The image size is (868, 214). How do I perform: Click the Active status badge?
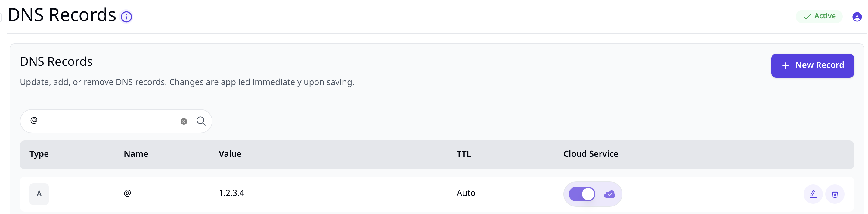coord(819,16)
